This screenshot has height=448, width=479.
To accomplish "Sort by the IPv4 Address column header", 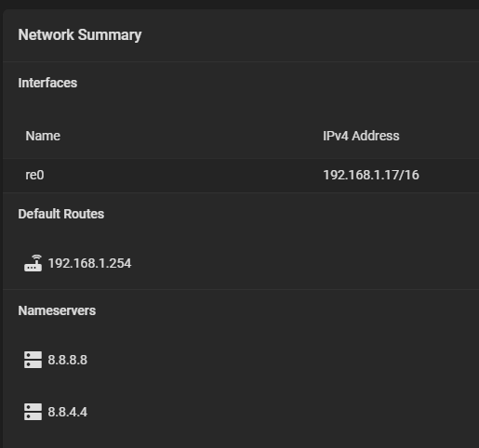I will [x=361, y=136].
